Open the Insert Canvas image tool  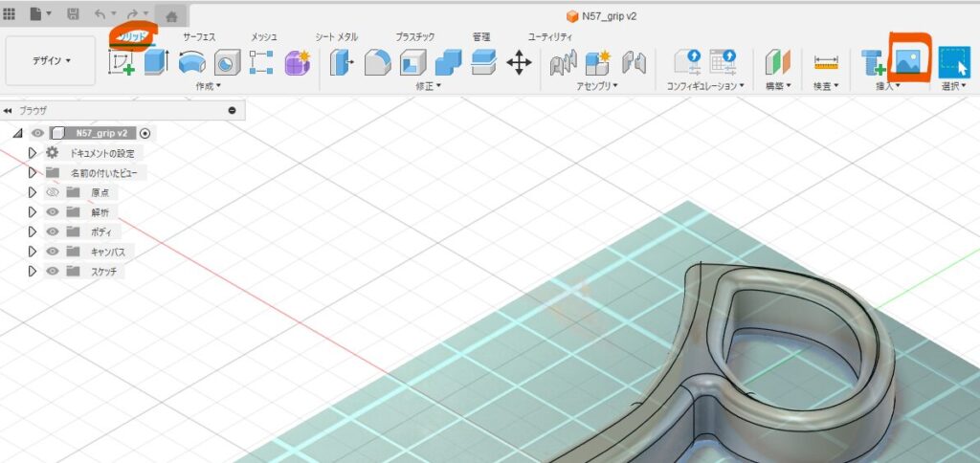click(905, 61)
